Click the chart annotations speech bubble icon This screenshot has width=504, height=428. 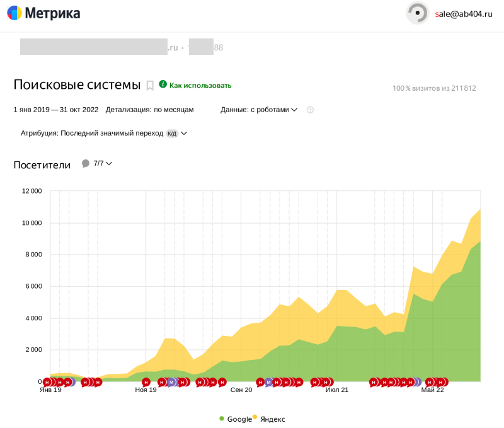coord(86,163)
